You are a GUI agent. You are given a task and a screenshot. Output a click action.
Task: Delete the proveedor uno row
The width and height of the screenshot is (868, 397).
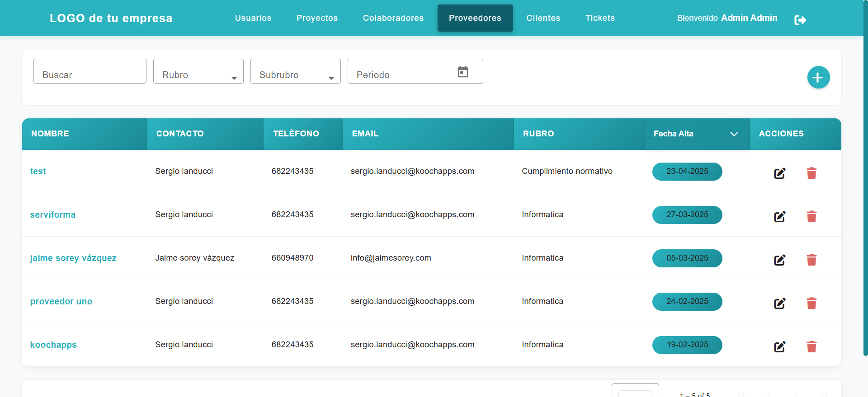pos(811,304)
